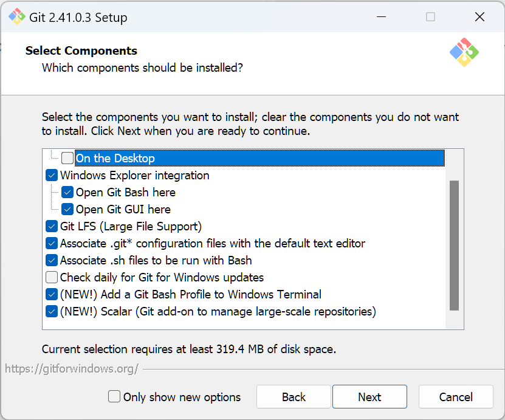Screen dimensions: 505x420
Task: Uncheck Open Git Bash here
Action: [x=67, y=193]
